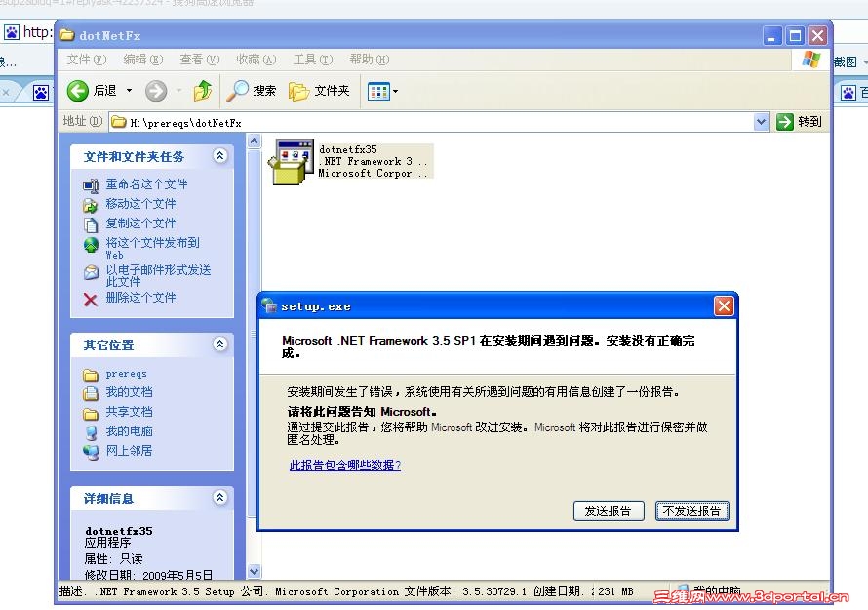868x610 pixels.
Task: Click the 我的电脑 computer icon
Action: coord(91,432)
